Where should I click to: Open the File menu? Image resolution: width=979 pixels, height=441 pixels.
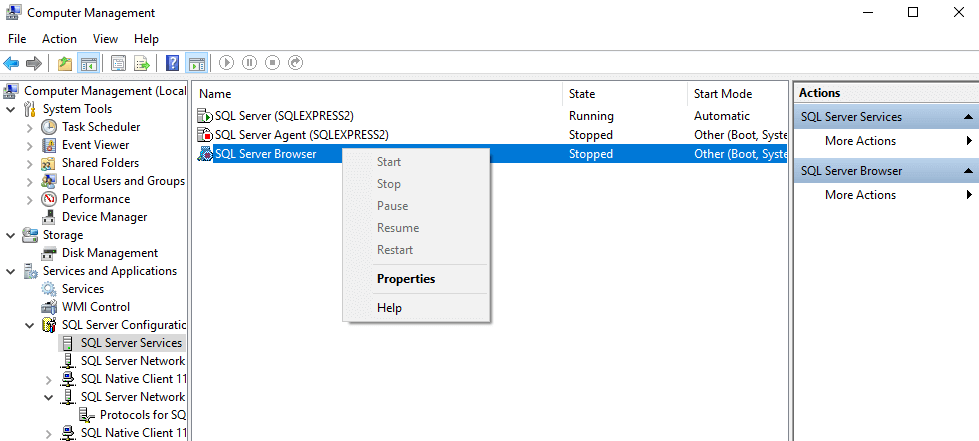17,39
